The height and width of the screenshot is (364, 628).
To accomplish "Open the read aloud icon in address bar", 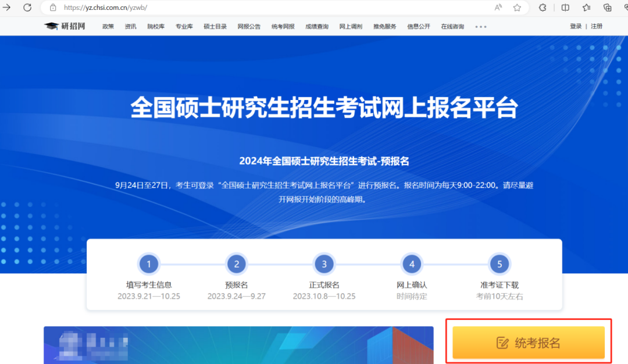I will [498, 8].
